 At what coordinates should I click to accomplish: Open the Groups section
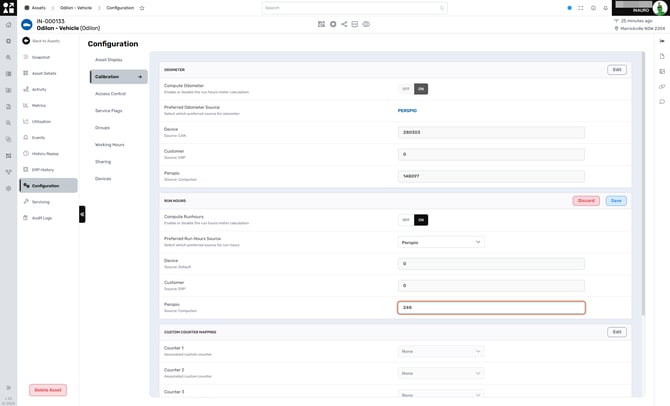(103, 128)
